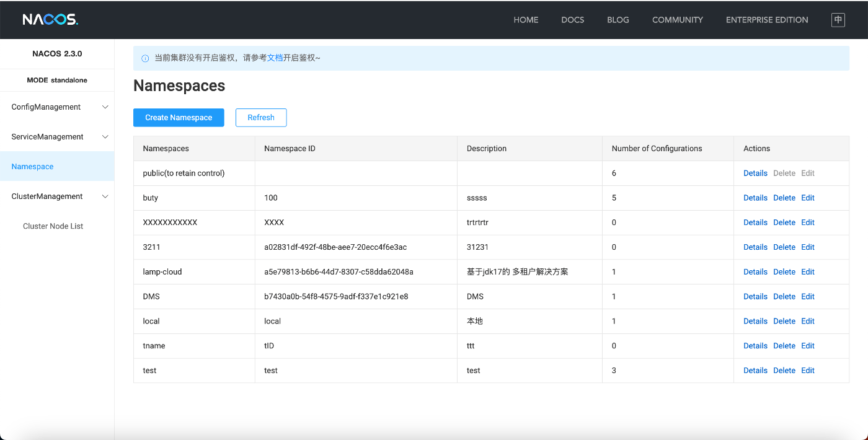The height and width of the screenshot is (440, 868).
Task: Select the a5e79813-b6b6-44d7-8307-c58dda62048a ID cell
Action: click(x=356, y=272)
